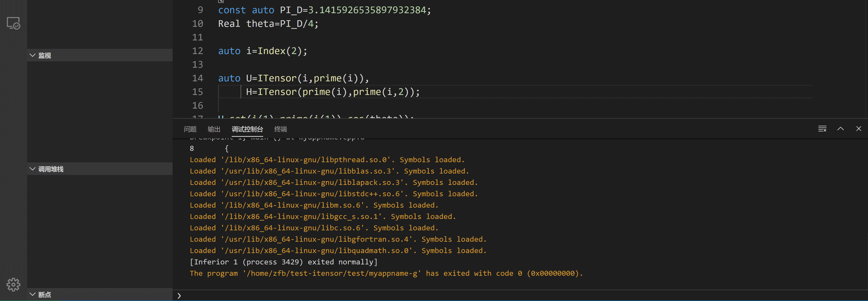Click line number 12 in the gutter
The width and height of the screenshot is (868, 301).
tap(197, 51)
